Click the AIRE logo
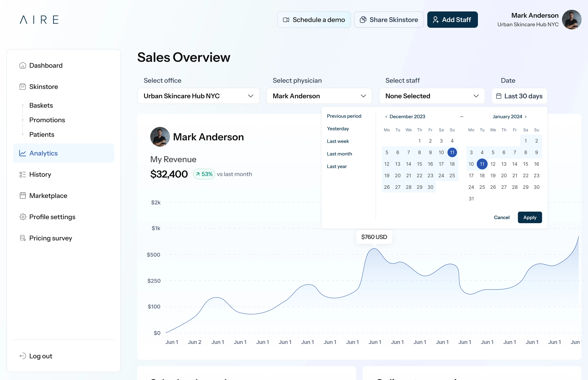This screenshot has width=588, height=380. point(39,20)
